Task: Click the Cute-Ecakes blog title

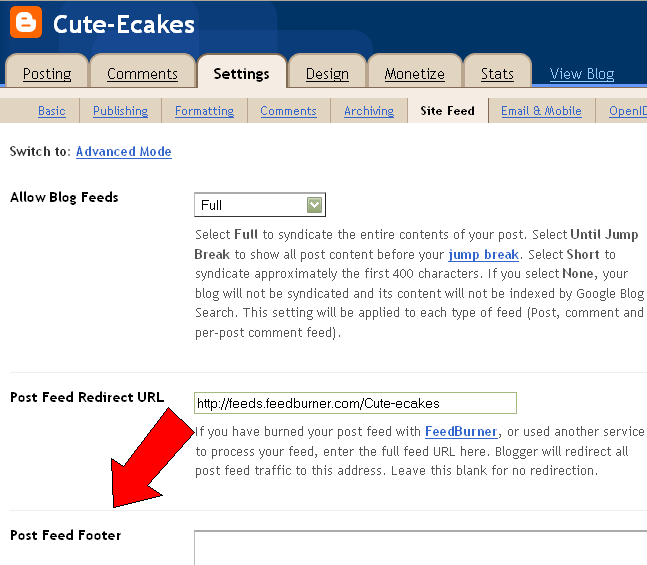Action: tap(124, 24)
